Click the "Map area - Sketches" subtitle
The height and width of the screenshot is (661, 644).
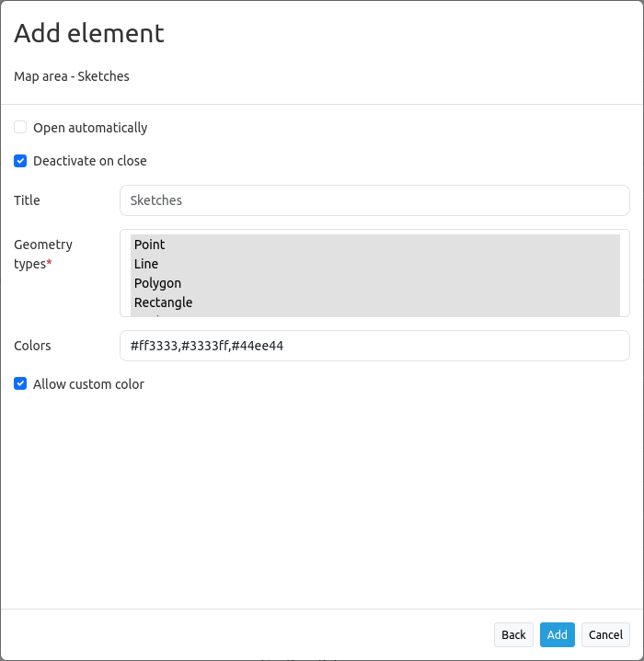[x=72, y=76]
